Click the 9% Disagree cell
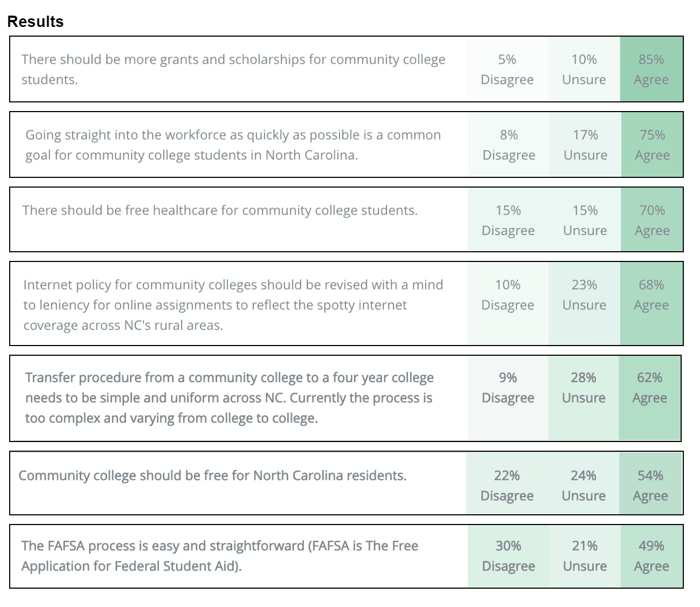 [x=508, y=388]
